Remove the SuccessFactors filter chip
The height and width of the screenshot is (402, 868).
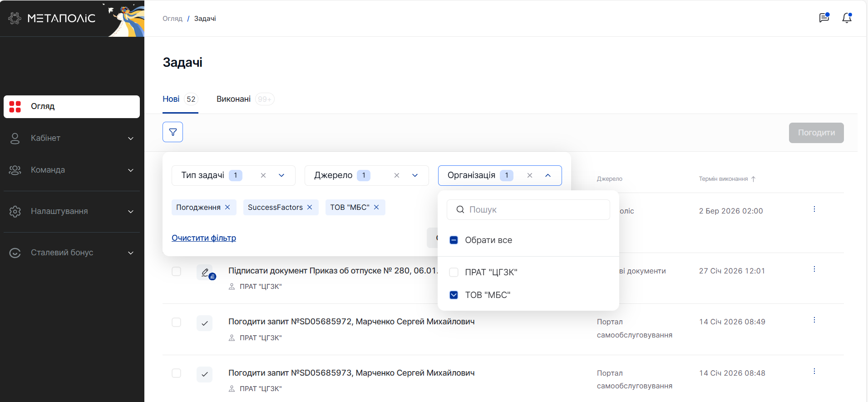[x=310, y=207]
